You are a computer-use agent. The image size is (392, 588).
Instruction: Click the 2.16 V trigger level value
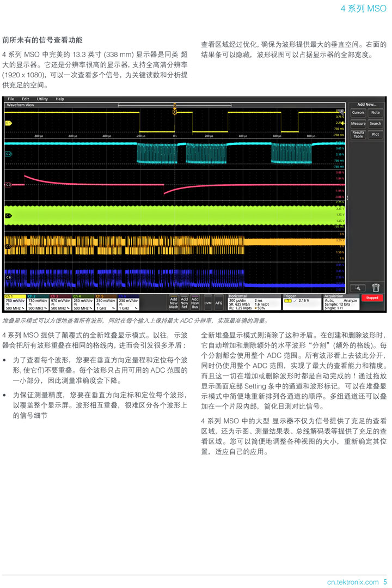coord(304,301)
